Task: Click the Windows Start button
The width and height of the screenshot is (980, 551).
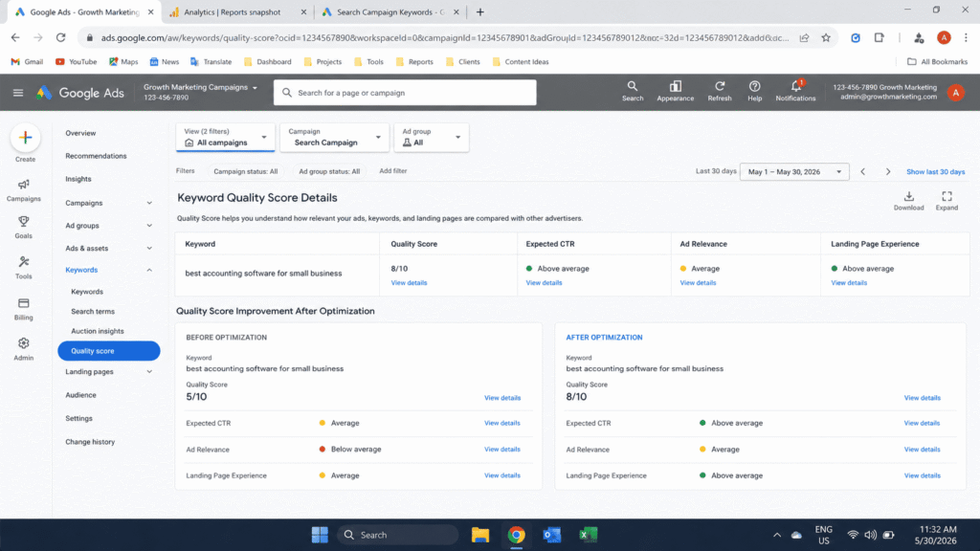Action: tap(320, 535)
